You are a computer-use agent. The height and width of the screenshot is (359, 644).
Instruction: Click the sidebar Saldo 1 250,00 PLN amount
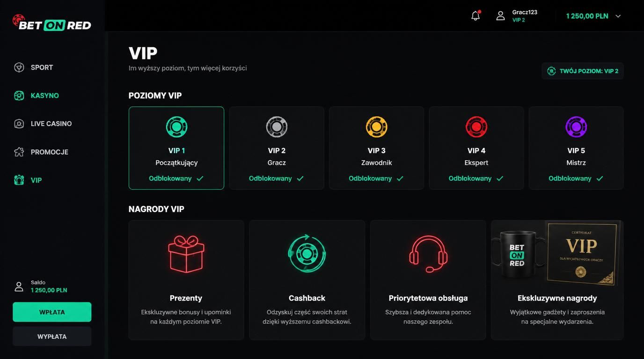pyautogui.click(x=49, y=290)
